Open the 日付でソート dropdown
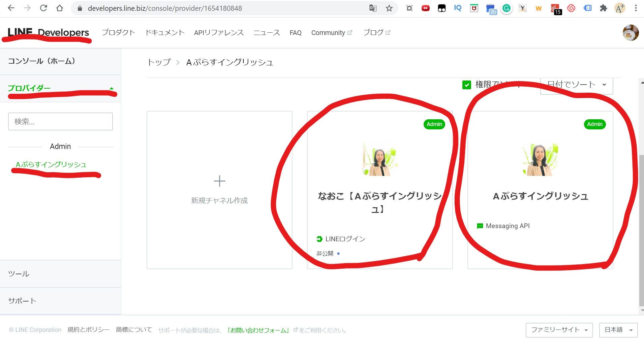The width and height of the screenshot is (644, 345). [577, 85]
